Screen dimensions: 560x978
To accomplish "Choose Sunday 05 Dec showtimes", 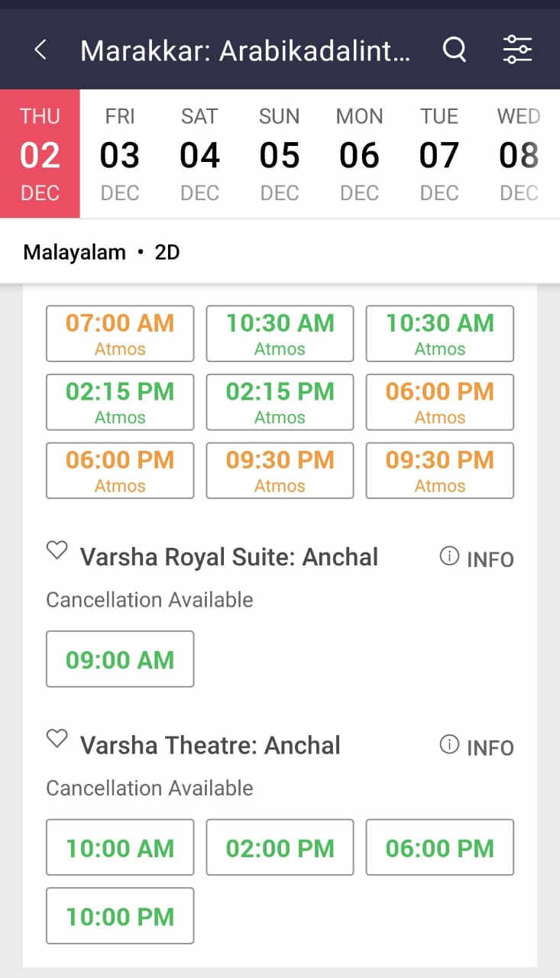I will click(x=279, y=154).
